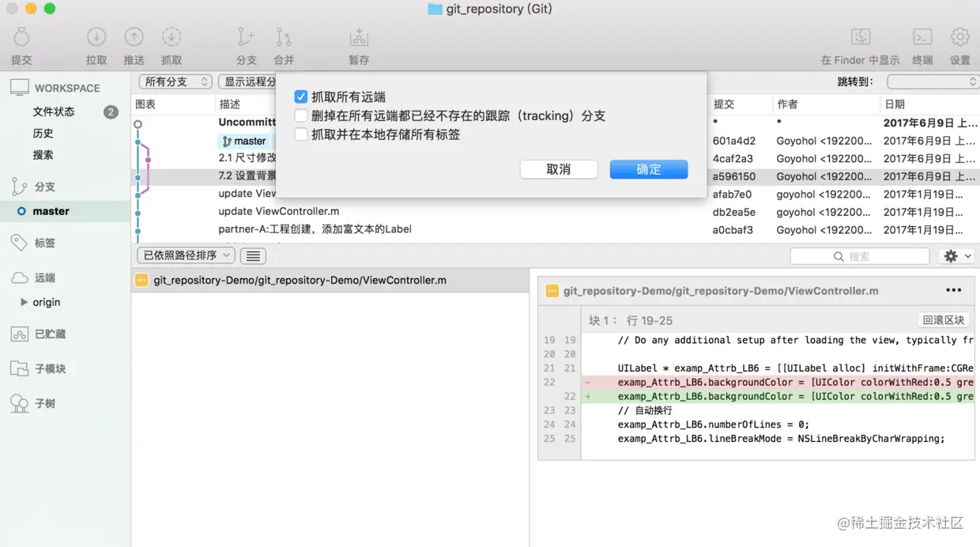Select commit 'update ViewController.m'
The height and width of the screenshot is (547, 980).
click(279, 211)
